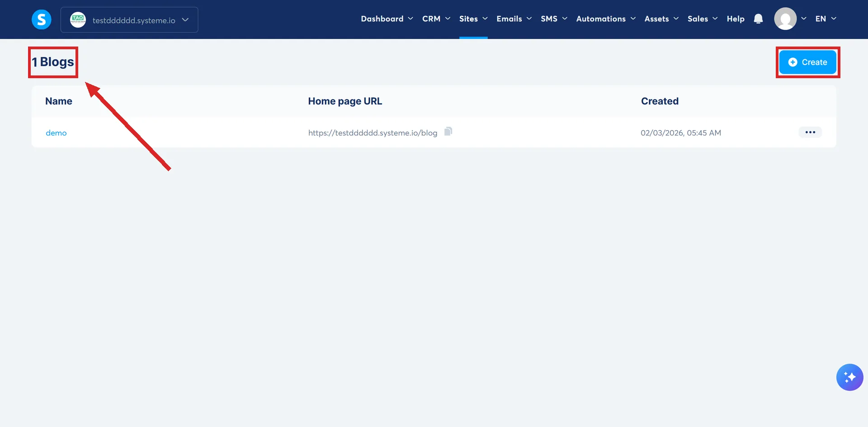Click the Created column header

(660, 101)
